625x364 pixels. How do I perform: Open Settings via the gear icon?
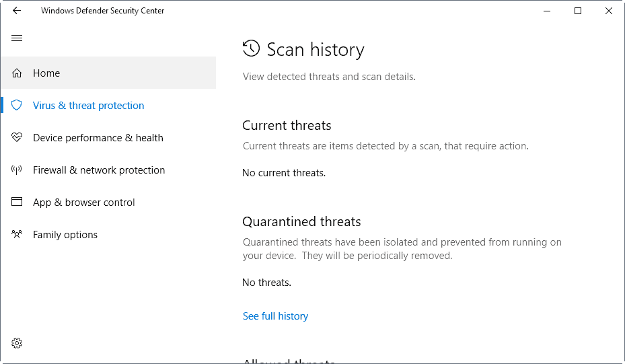click(17, 343)
